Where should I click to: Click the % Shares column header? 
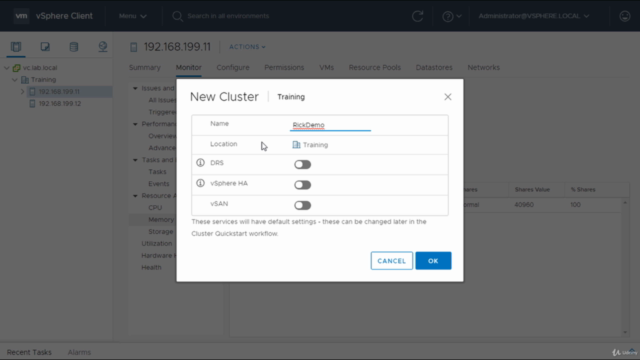[x=583, y=190]
